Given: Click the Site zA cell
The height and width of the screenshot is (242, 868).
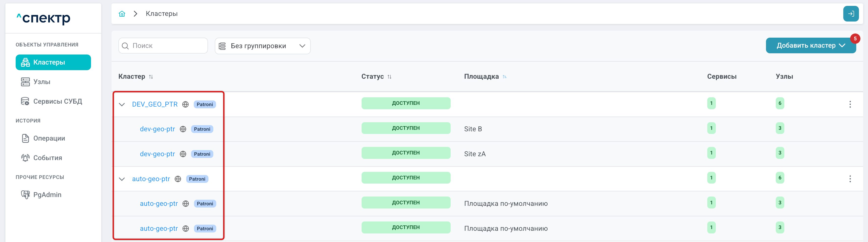Looking at the screenshot, I should (x=475, y=154).
